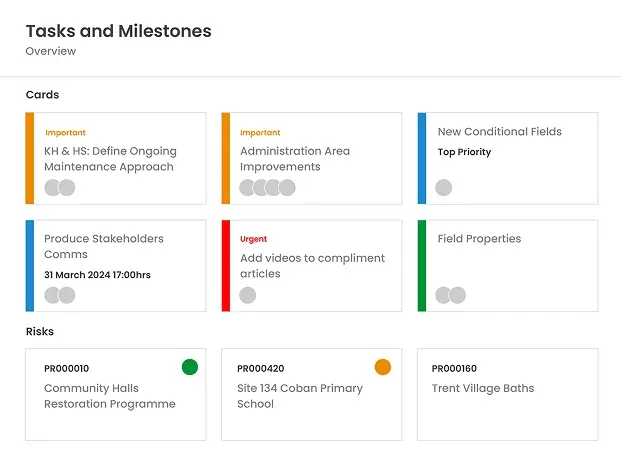Click first avatar on Administration Area Improvements card
The width and height of the screenshot is (622, 467).
click(248, 187)
